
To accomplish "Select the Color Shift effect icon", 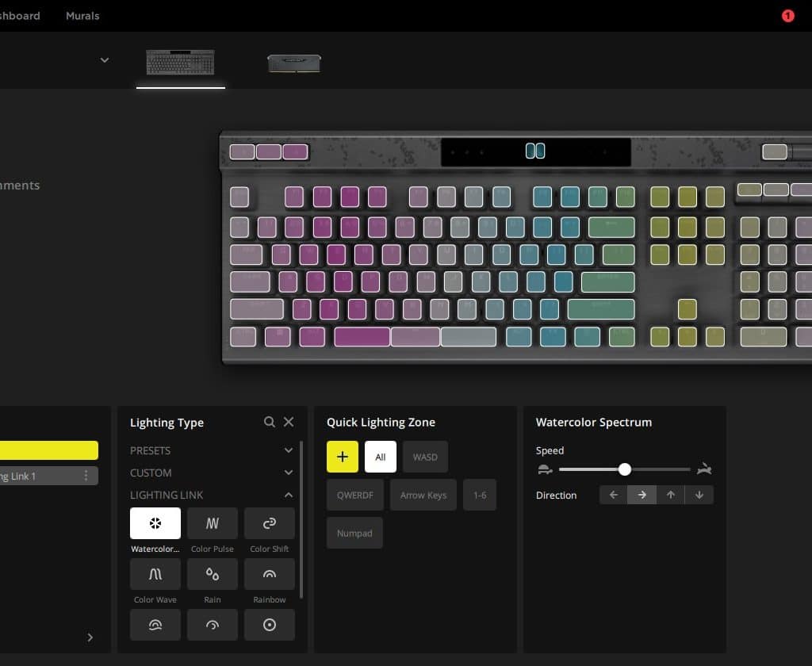I will click(270, 523).
